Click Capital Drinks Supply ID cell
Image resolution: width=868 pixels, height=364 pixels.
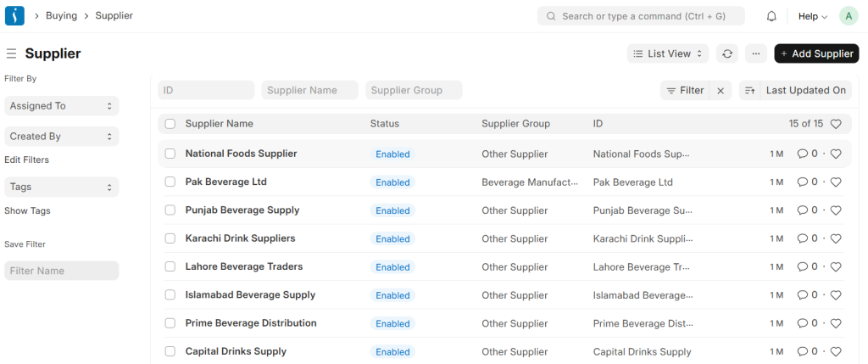point(643,352)
